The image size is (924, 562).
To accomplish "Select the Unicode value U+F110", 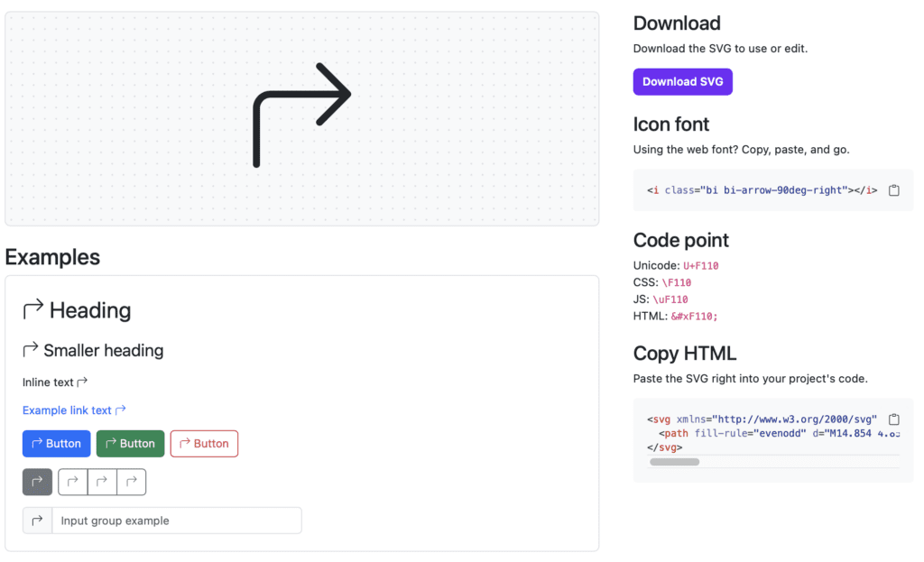I will pos(700,266).
